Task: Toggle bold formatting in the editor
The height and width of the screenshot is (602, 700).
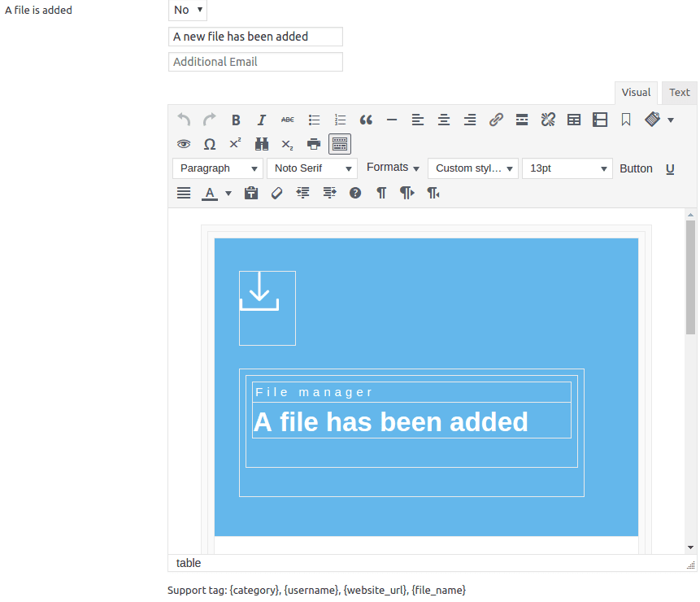Action: click(x=236, y=120)
